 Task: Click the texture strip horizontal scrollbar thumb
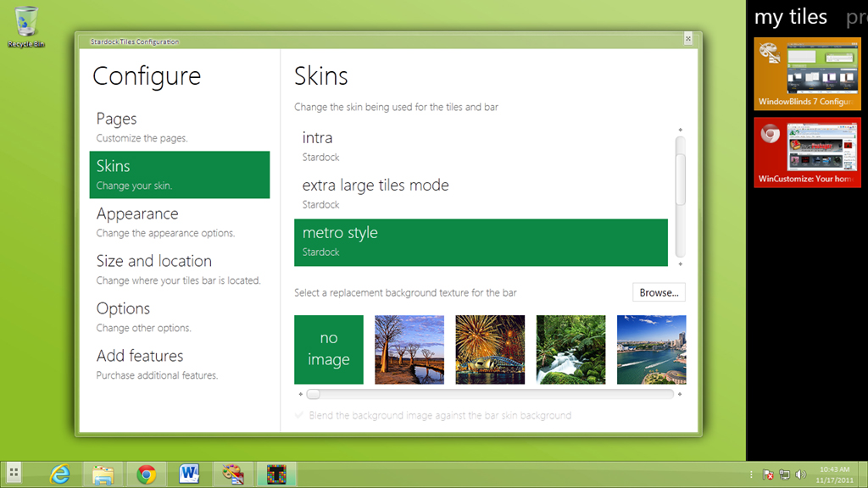tap(314, 395)
